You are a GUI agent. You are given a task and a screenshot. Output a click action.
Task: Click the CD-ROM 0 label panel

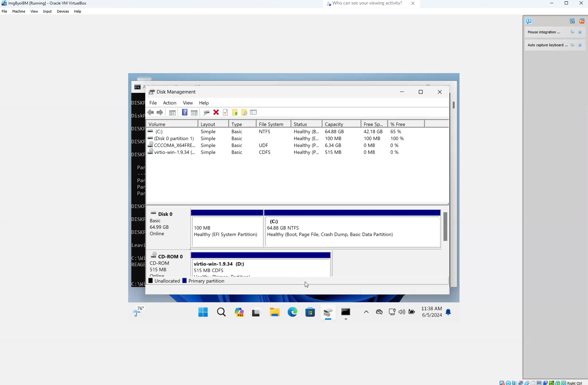[168, 264]
